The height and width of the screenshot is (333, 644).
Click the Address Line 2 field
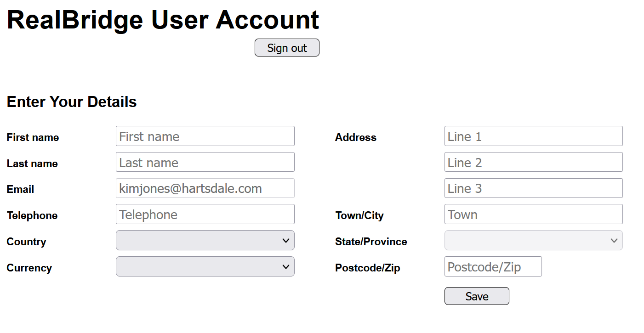533,163
